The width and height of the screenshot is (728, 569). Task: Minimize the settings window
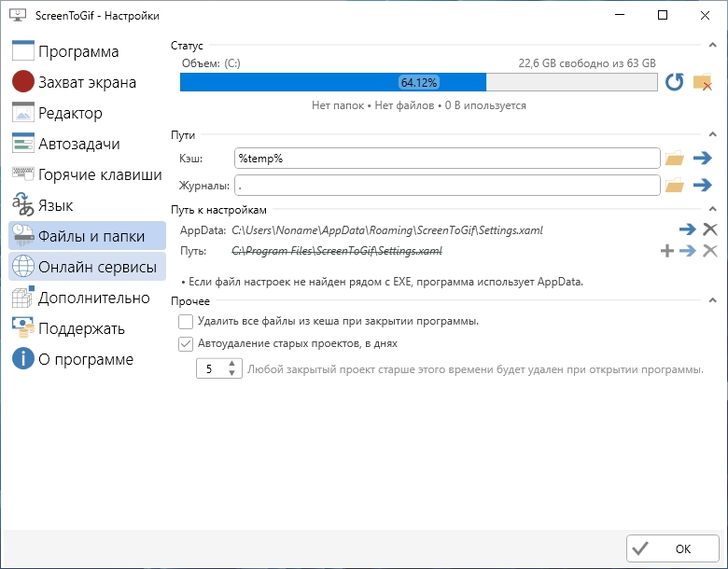(620, 15)
